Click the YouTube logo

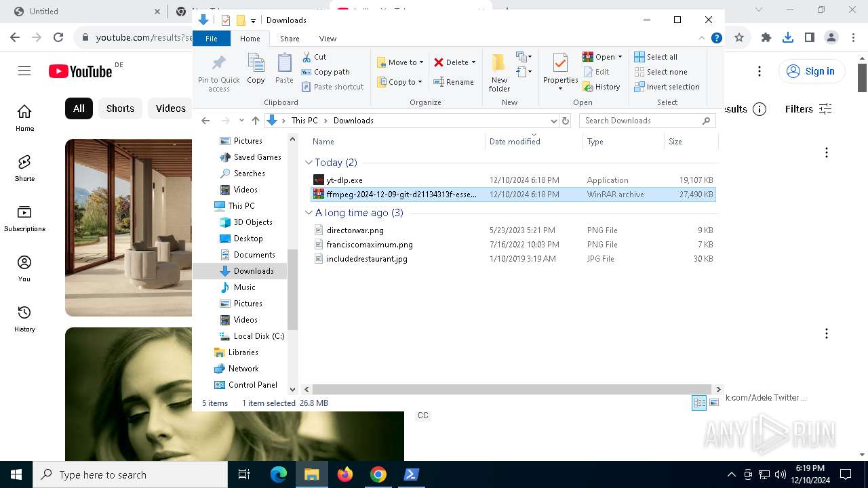tap(80, 71)
